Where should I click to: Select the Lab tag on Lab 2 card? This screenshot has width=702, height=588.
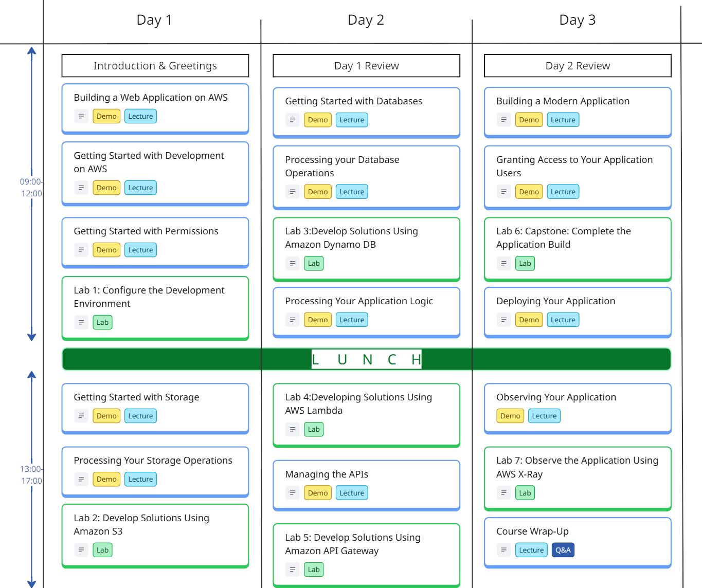pyautogui.click(x=103, y=550)
